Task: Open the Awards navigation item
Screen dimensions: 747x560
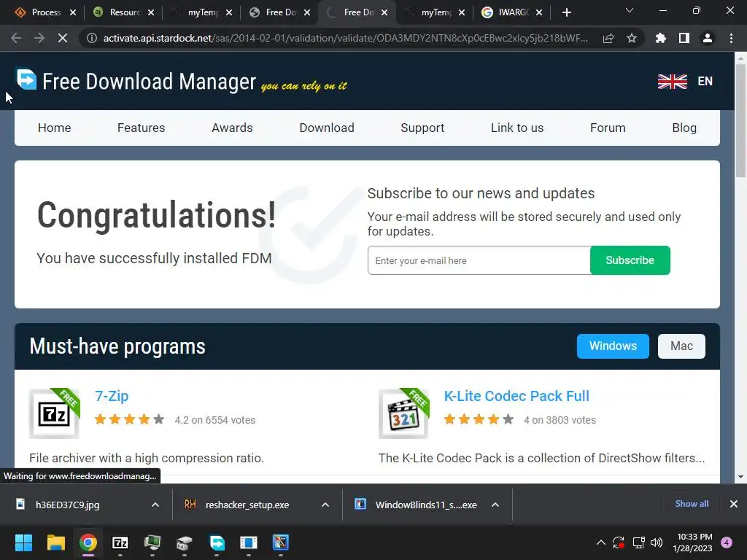Action: [x=232, y=128]
